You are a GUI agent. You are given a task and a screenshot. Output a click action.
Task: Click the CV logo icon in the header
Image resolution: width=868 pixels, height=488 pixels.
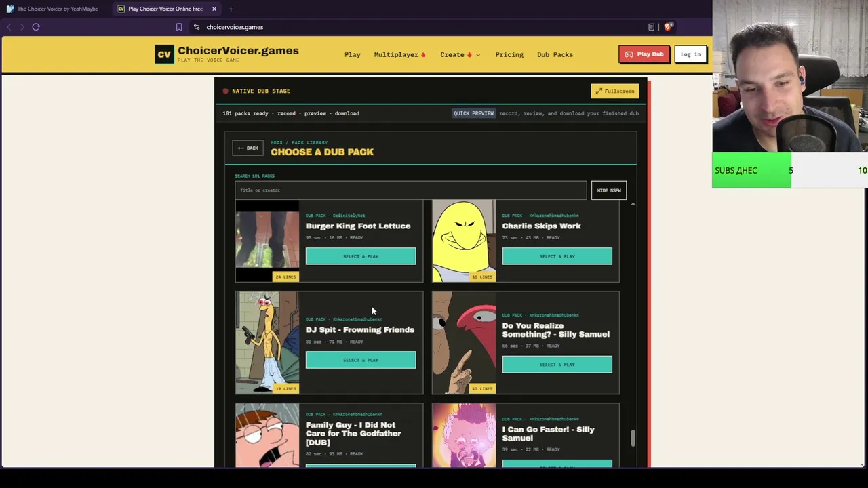click(164, 54)
